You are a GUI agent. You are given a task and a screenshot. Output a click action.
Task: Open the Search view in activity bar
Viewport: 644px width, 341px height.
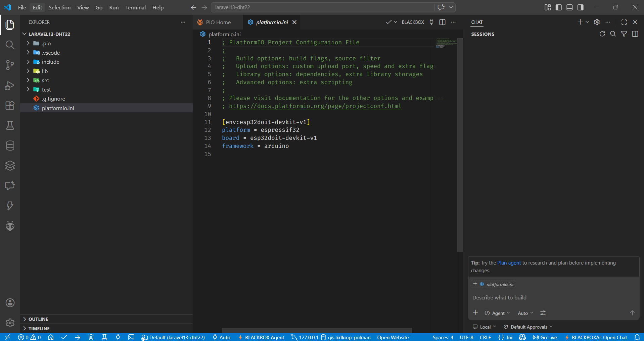click(x=10, y=45)
